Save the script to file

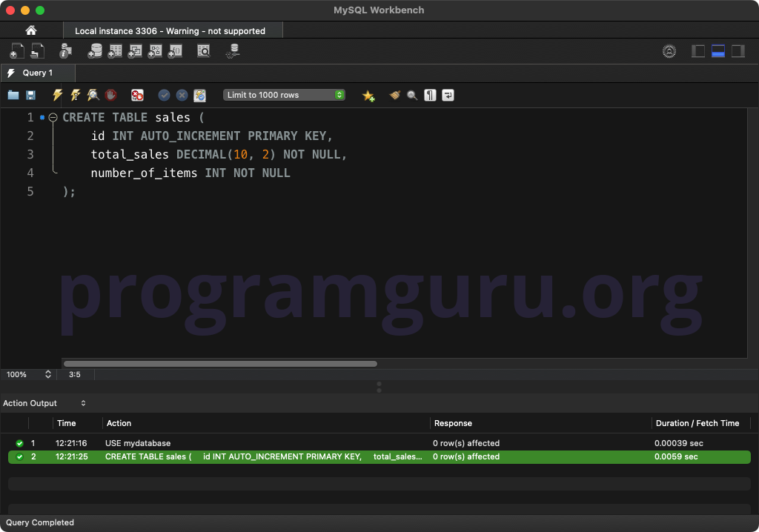pos(30,95)
